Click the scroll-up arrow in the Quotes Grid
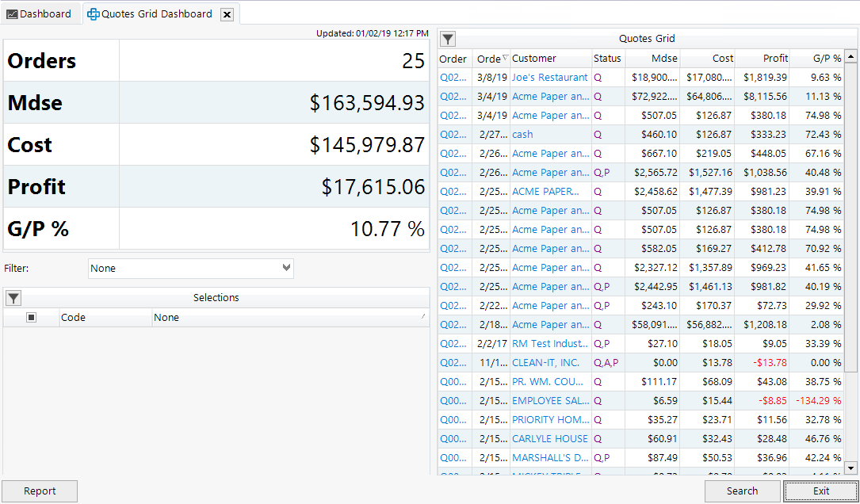This screenshot has height=504, width=860. (x=851, y=56)
